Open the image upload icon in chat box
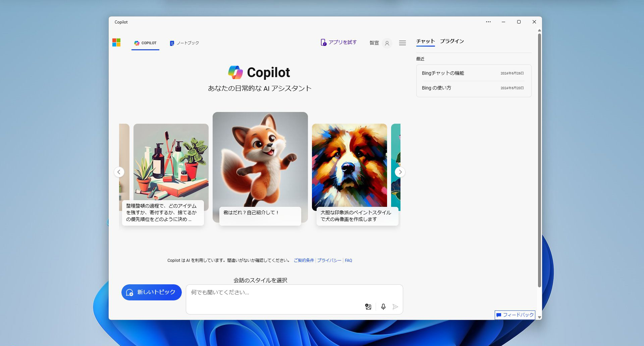Screen dimensions: 644x346 [x=368, y=307]
